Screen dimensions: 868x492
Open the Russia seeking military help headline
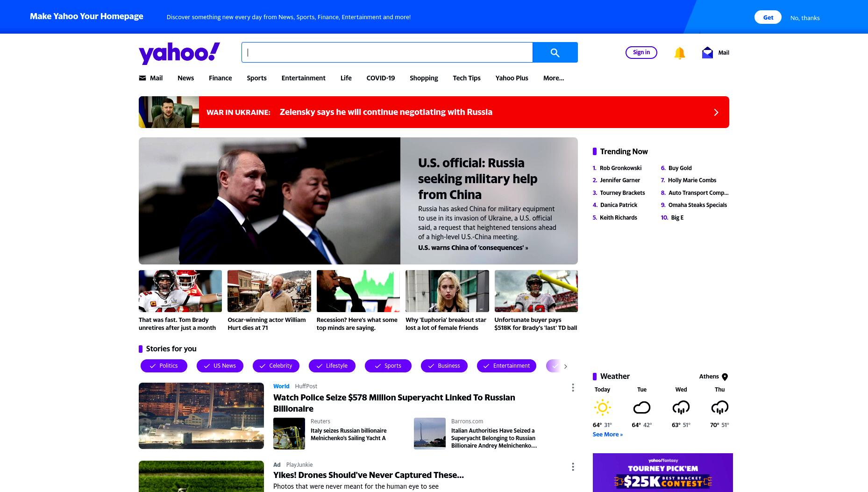pos(477,179)
